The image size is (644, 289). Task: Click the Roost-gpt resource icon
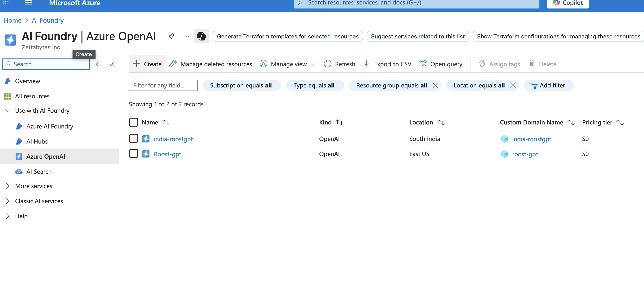click(146, 154)
